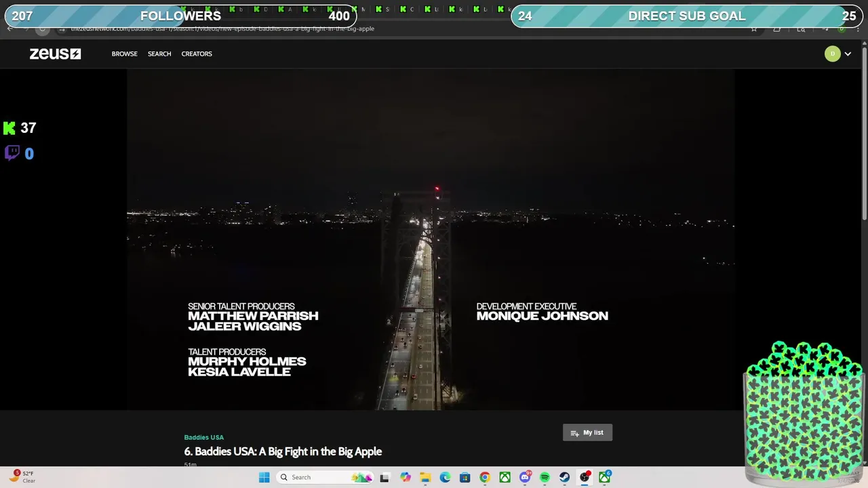
Task: Click the Kick logo viewer counter
Action: click(x=19, y=128)
